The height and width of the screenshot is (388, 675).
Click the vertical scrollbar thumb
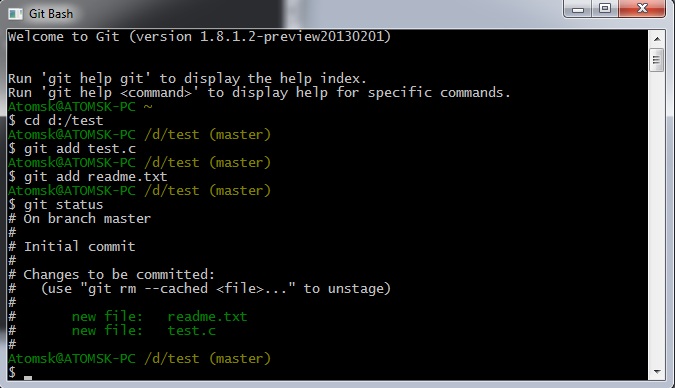coord(656,60)
